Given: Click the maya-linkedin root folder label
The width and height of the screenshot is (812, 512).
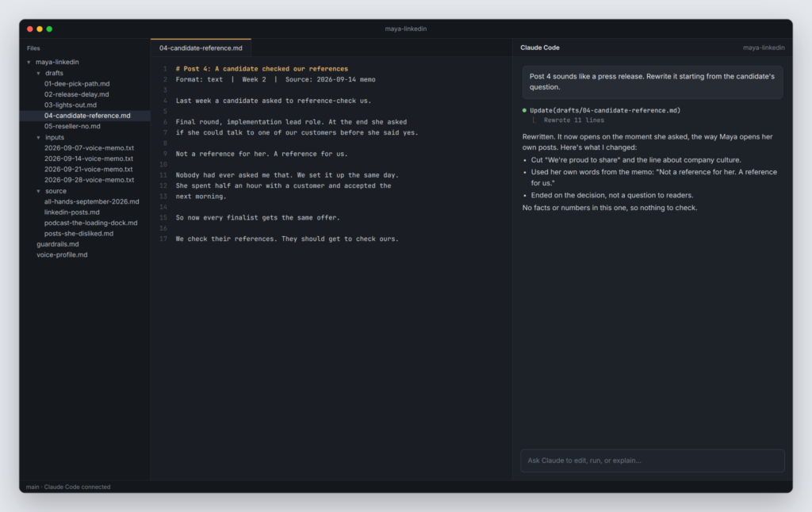Looking at the screenshot, I should [57, 62].
